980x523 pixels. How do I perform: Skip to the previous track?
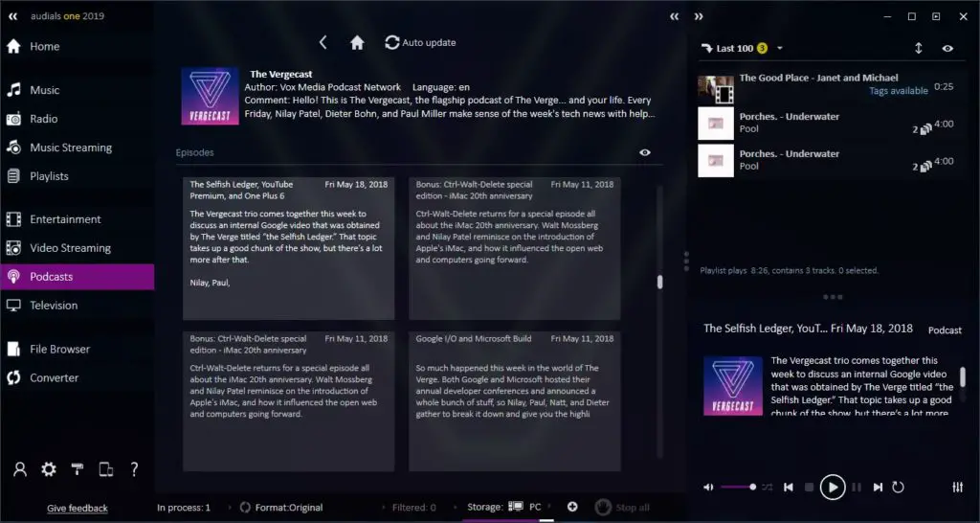[789, 488]
